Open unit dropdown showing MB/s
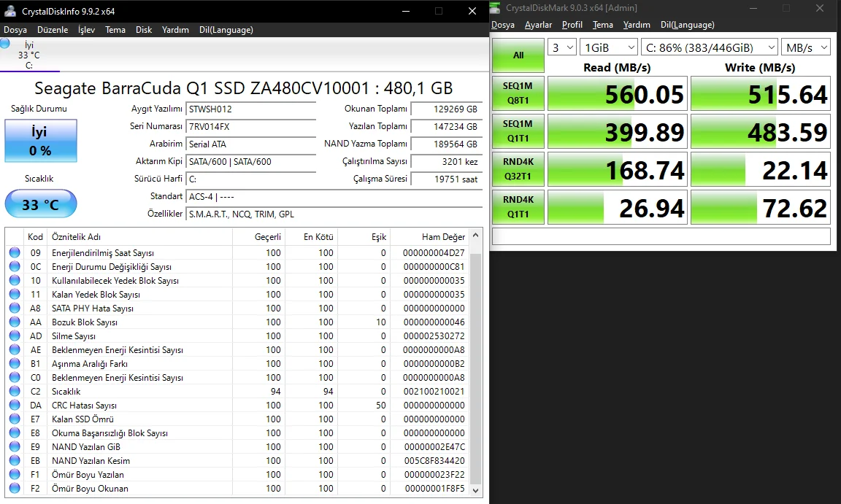This screenshot has height=504, width=841. coord(806,47)
